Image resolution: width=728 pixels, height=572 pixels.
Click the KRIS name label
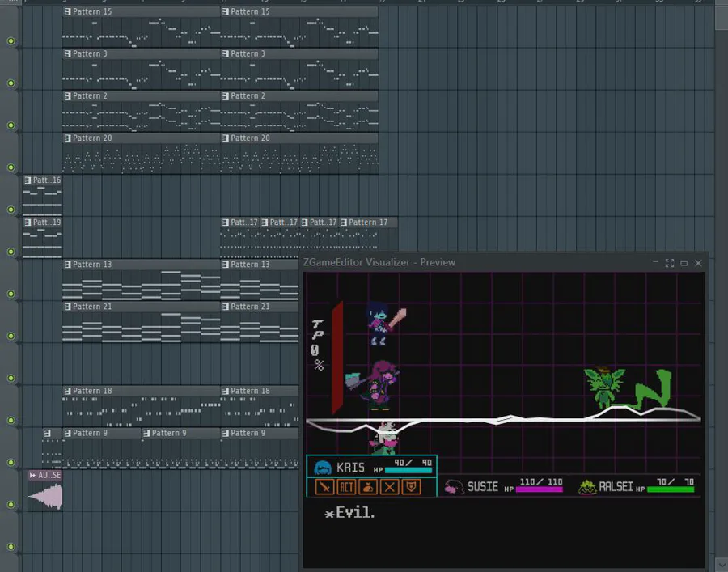pyautogui.click(x=350, y=468)
